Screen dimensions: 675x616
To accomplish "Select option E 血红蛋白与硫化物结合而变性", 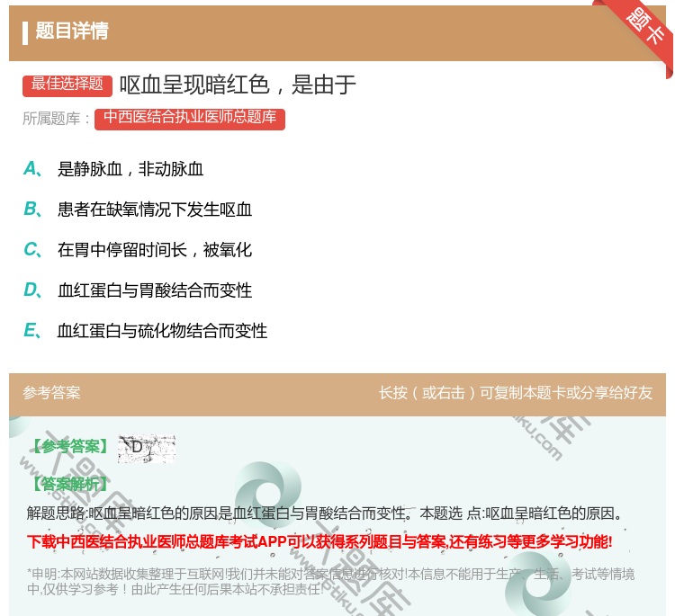I will pos(146,331).
